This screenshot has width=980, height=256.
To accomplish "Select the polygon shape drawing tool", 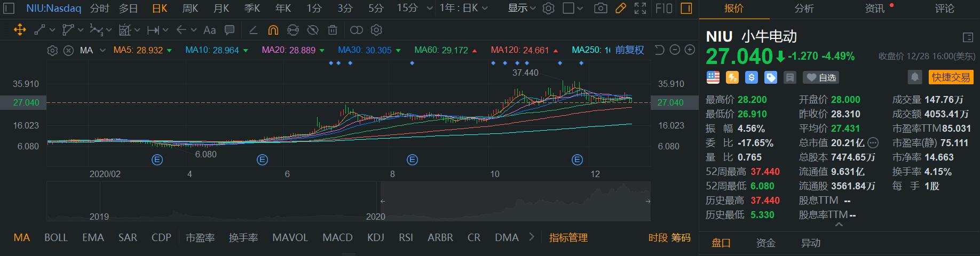I will coord(68,30).
